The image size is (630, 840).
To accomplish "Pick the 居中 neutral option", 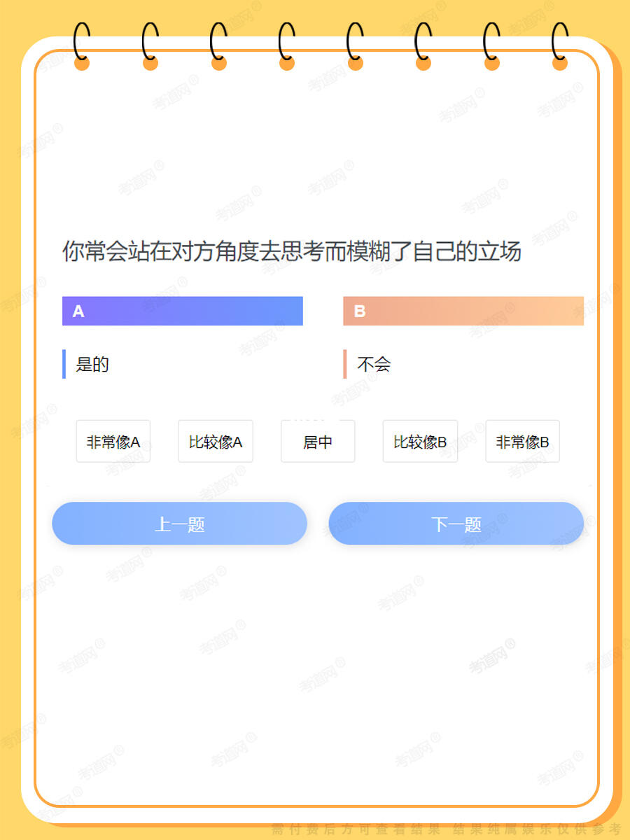I will [x=318, y=442].
